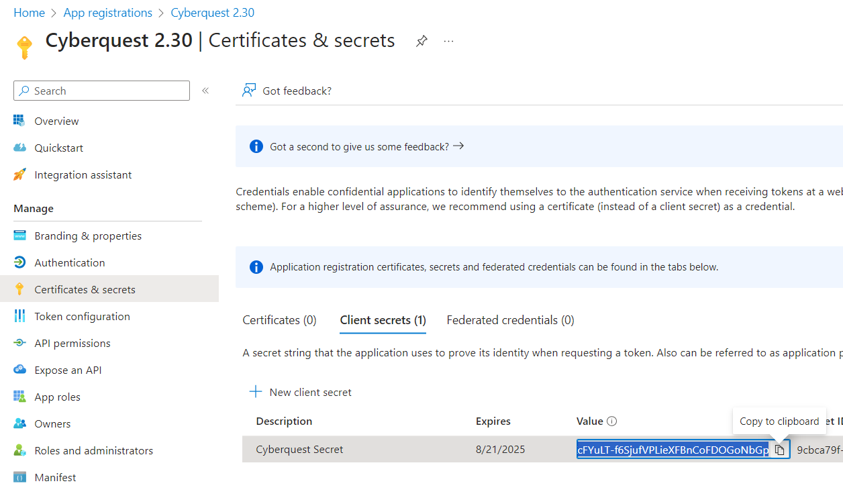Click the Home breadcrumb link
Image resolution: width=843 pixels, height=504 pixels.
coord(29,13)
